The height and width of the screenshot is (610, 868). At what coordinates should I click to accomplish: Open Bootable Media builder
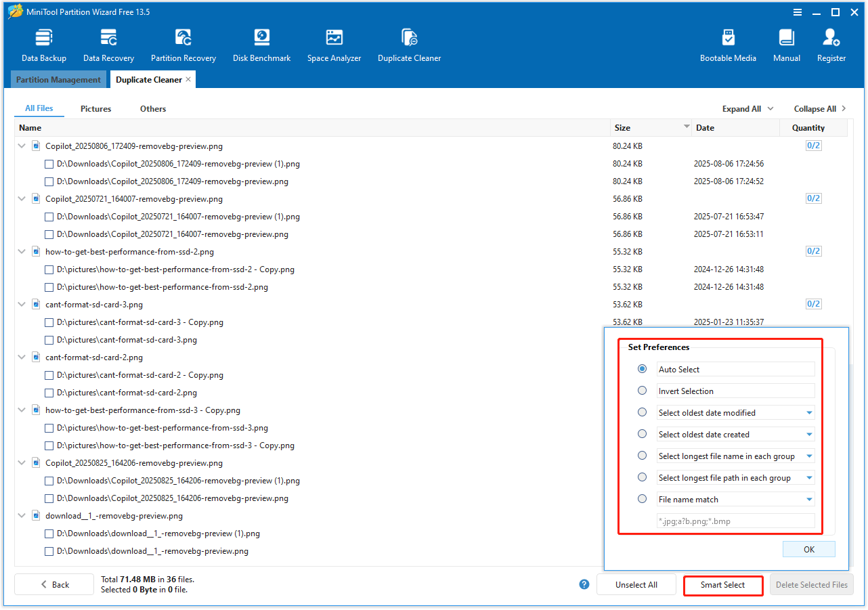tap(729, 44)
